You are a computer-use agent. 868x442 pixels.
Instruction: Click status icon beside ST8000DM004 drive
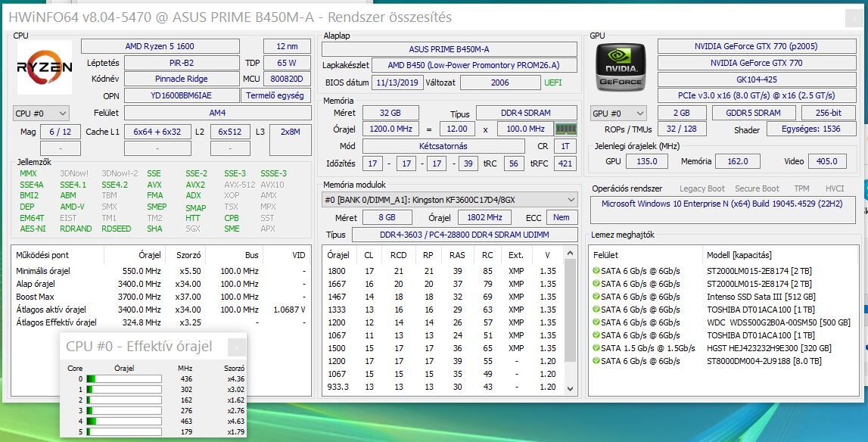click(596, 361)
